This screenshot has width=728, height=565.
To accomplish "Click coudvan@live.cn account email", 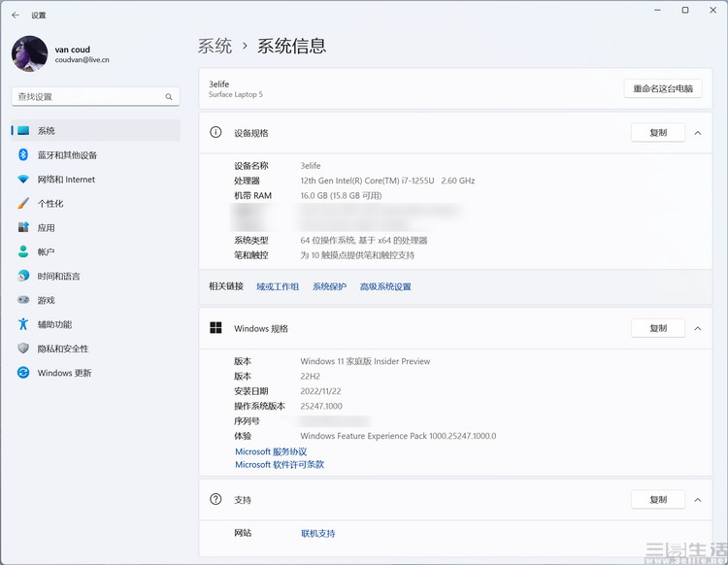I will point(82,59).
